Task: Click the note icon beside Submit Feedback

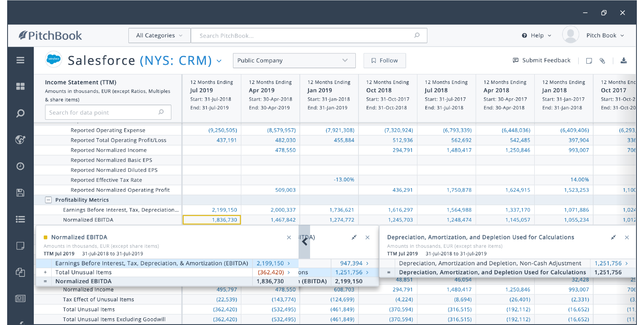Action: [x=589, y=61]
